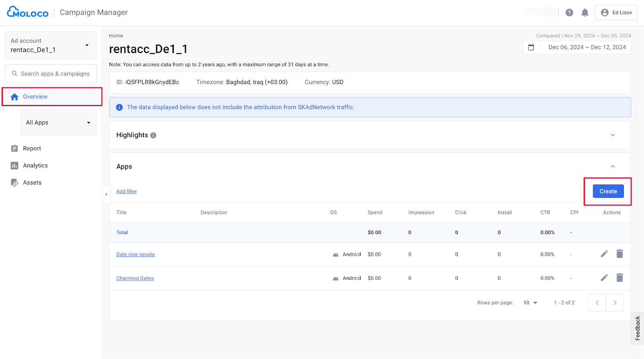Open the help question mark icon
This screenshot has height=359, width=644.
point(569,12)
